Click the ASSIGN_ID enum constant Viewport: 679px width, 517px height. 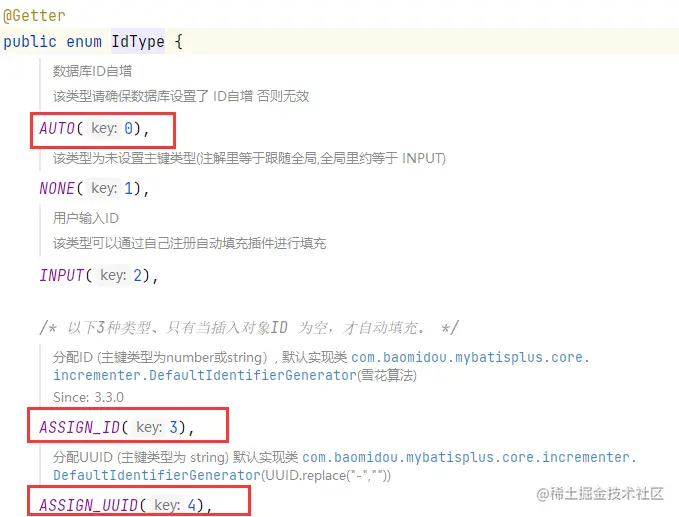click(80, 427)
